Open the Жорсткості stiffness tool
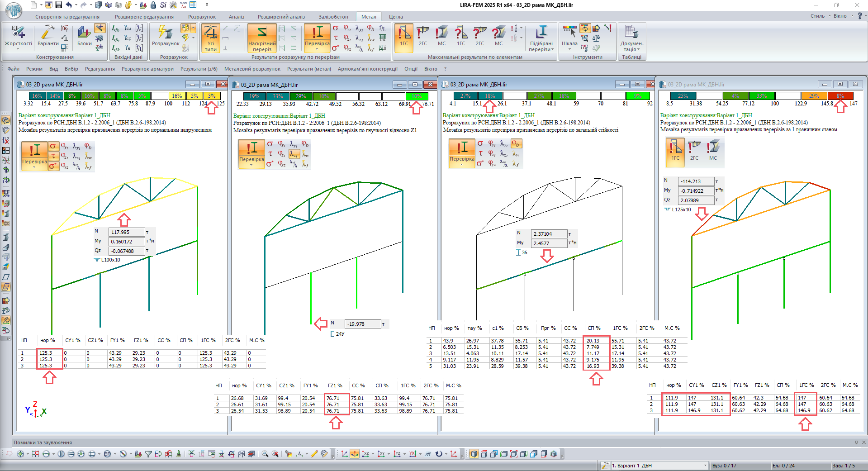 [18, 36]
